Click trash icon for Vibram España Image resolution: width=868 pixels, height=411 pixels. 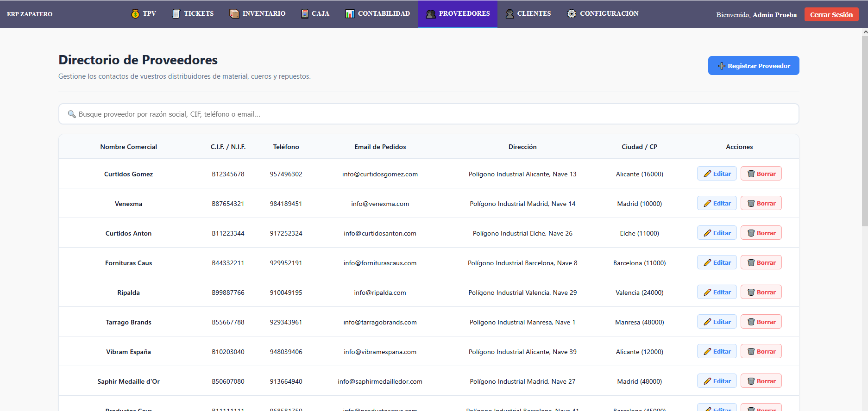pyautogui.click(x=751, y=351)
